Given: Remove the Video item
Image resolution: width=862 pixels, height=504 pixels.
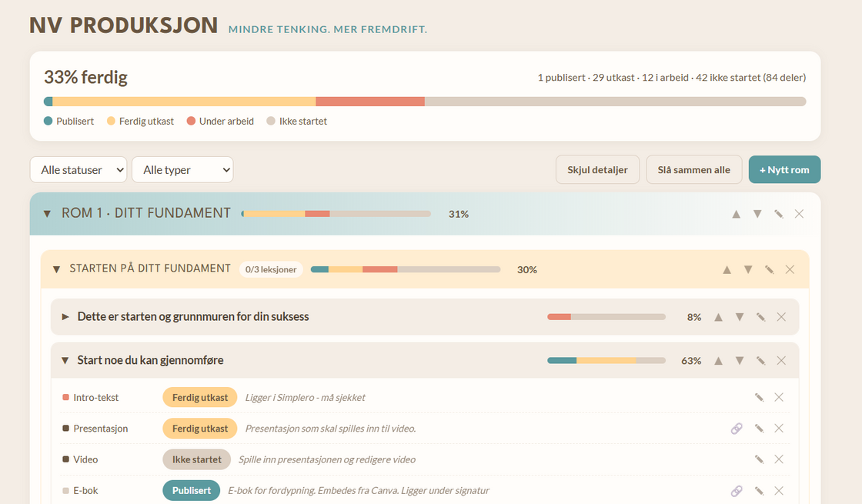Looking at the screenshot, I should pyautogui.click(x=779, y=459).
